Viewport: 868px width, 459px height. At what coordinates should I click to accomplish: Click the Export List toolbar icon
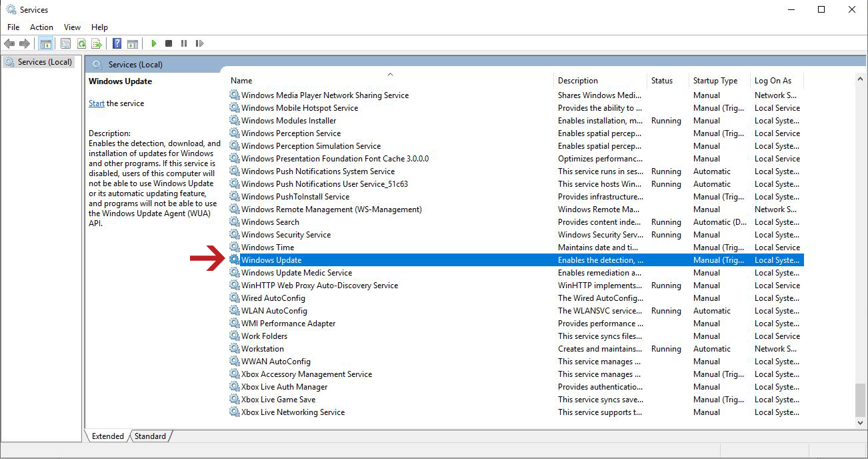click(97, 43)
